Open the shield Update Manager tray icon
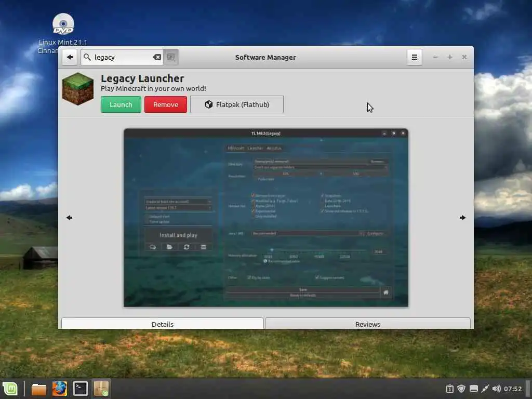The image size is (532, 399). pyautogui.click(x=461, y=389)
